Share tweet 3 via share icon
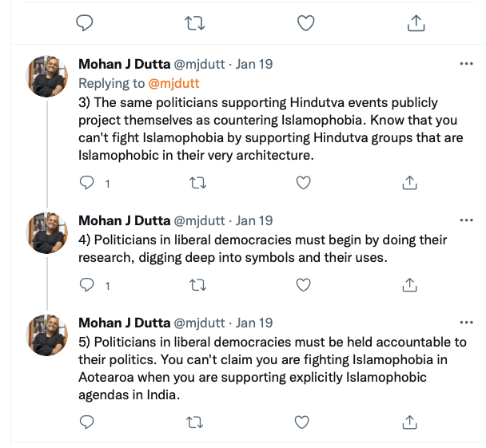486x448 pixels. click(x=409, y=183)
